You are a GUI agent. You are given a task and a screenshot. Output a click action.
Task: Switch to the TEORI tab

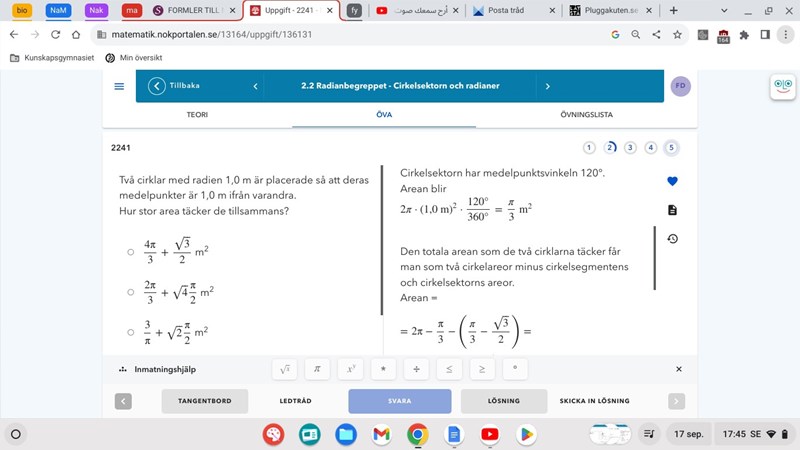point(198,115)
